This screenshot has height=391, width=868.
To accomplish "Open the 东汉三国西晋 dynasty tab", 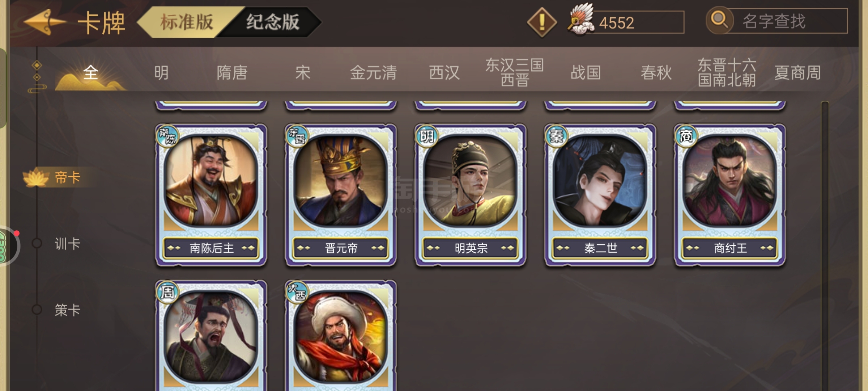I will 515,72.
